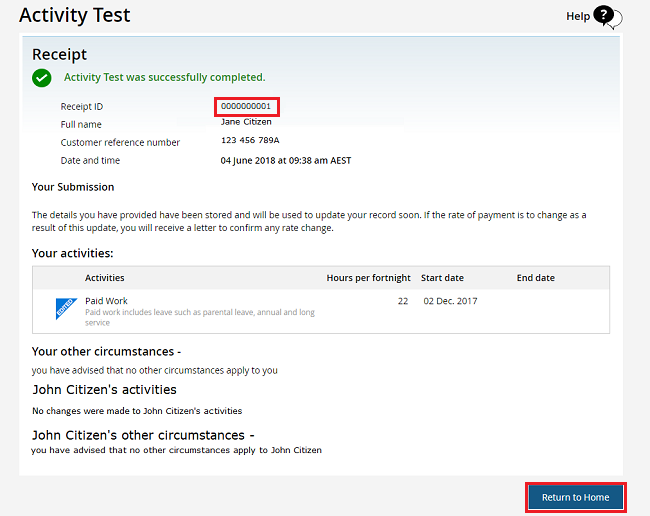Viewport: 650px width, 516px height.
Task: Click the No changes were made to John Citizen's activities text
Action: point(137,411)
